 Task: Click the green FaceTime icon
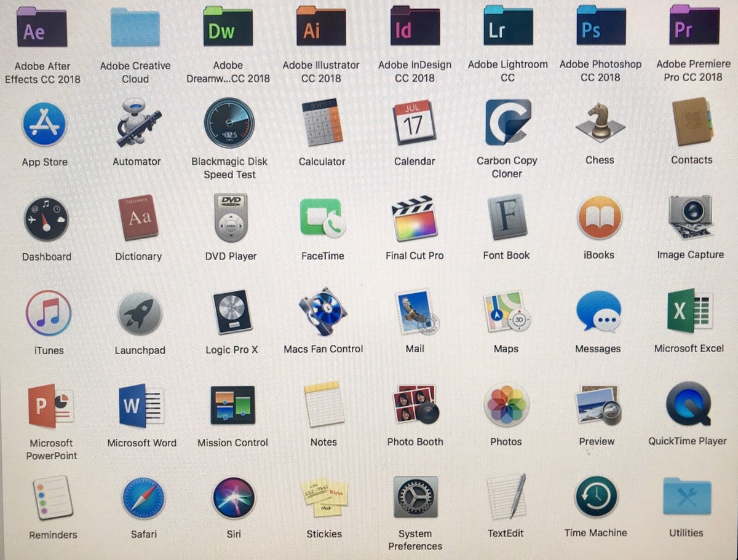click(322, 218)
